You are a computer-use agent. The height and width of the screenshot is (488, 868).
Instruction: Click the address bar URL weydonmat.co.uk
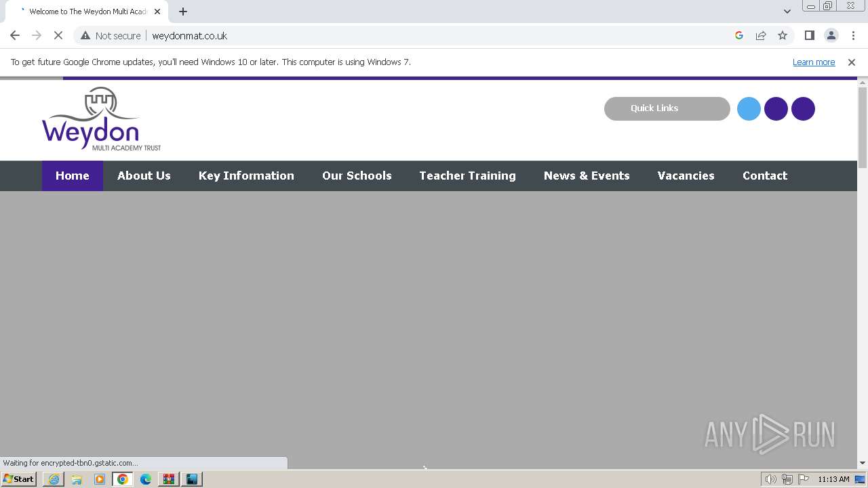click(190, 36)
